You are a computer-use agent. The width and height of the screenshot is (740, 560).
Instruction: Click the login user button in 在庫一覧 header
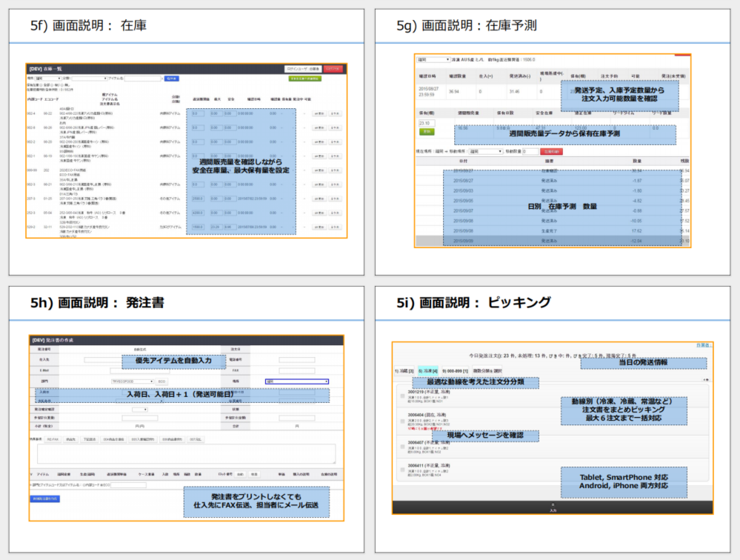[303, 69]
